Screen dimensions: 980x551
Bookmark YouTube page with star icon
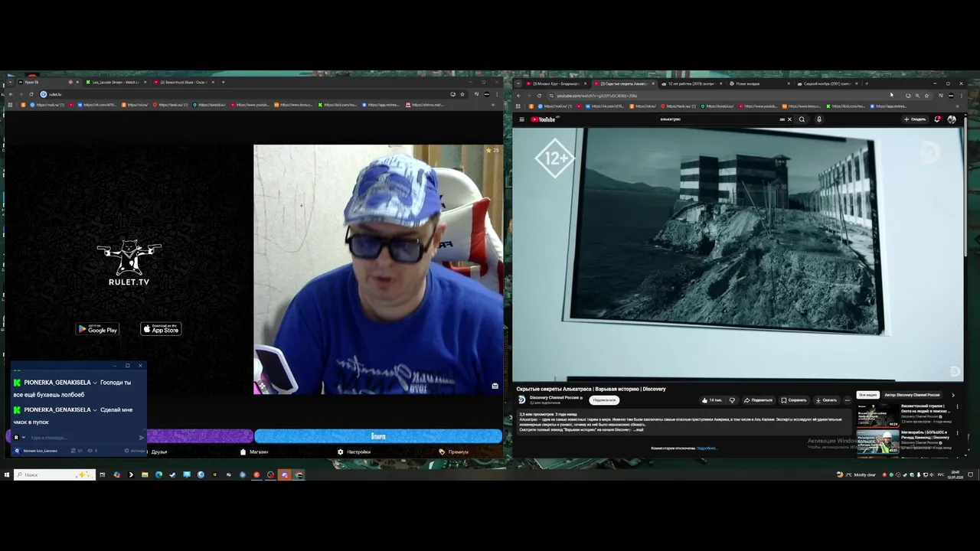click(926, 96)
